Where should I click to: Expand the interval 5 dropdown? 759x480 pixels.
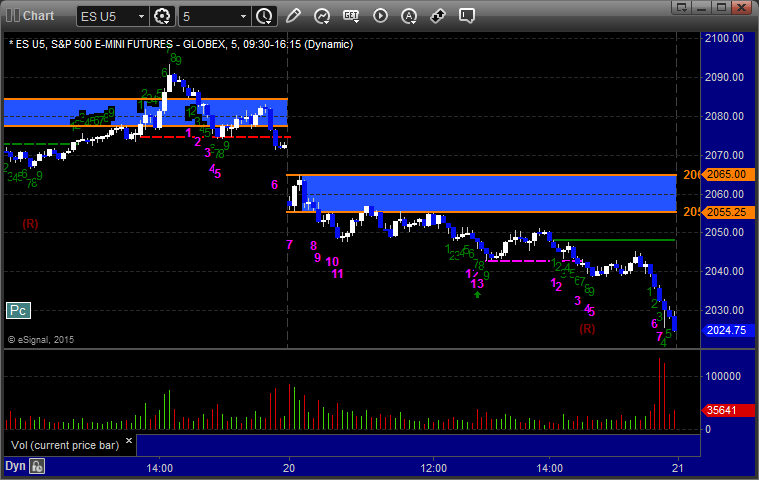pos(243,17)
